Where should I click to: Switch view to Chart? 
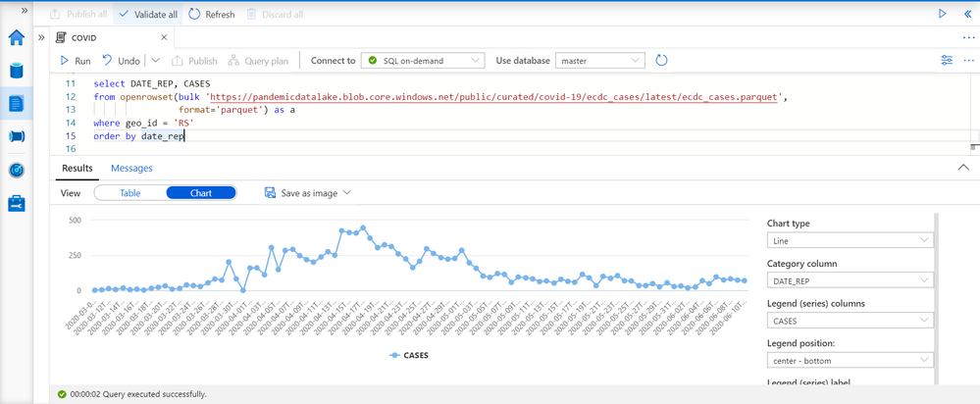201,193
